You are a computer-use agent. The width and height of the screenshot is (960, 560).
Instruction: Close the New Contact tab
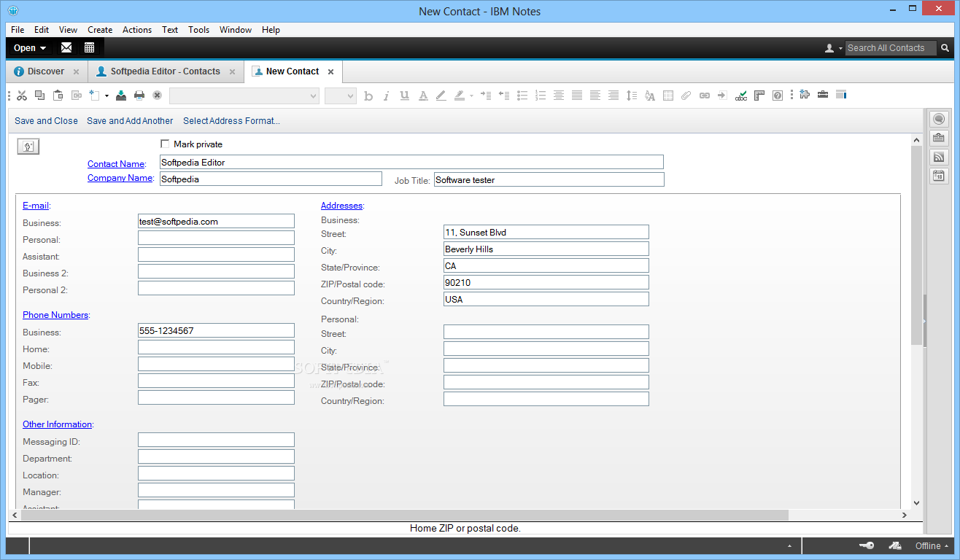[330, 71]
